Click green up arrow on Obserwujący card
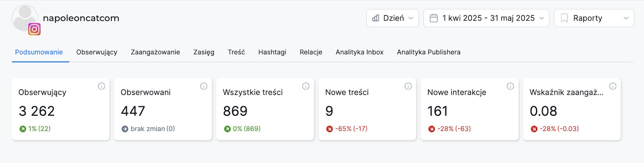The height and width of the screenshot is (163, 644). point(23,129)
